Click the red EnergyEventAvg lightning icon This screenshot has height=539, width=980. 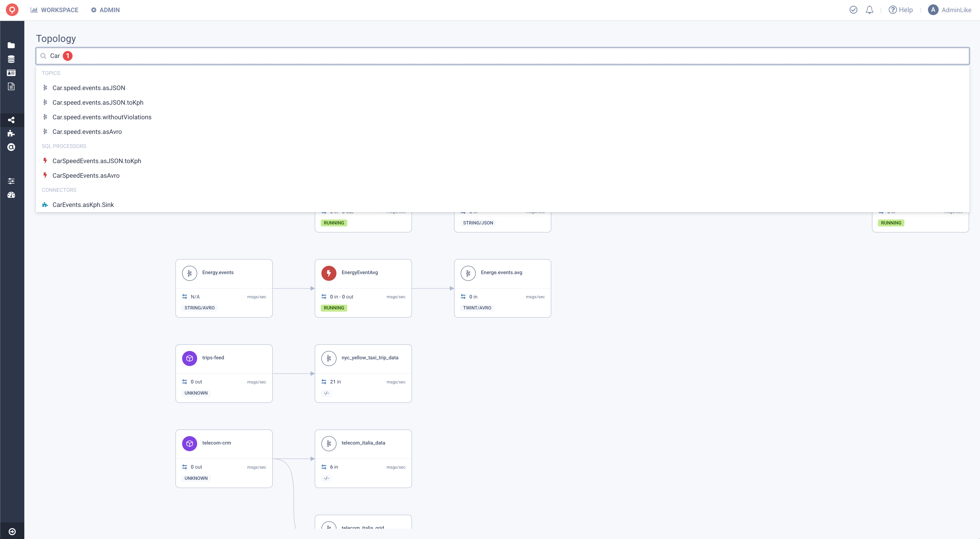coord(329,273)
